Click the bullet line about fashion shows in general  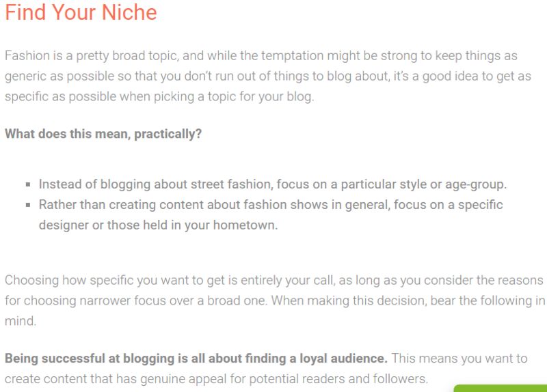270,205
